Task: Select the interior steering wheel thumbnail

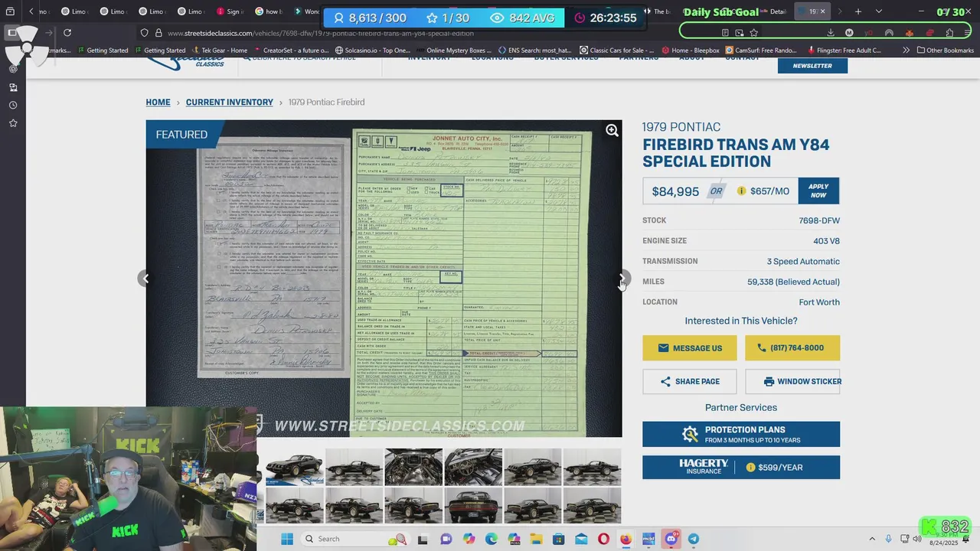Action: click(x=473, y=468)
